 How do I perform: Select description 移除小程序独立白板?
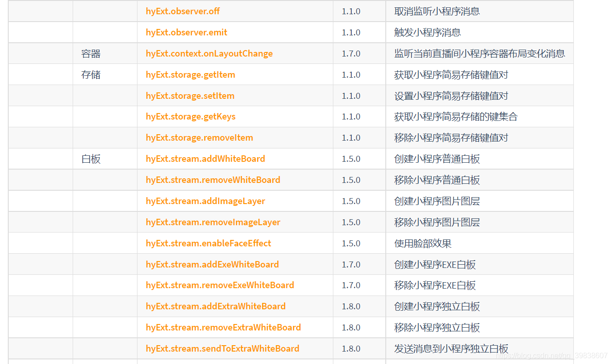[437, 327]
